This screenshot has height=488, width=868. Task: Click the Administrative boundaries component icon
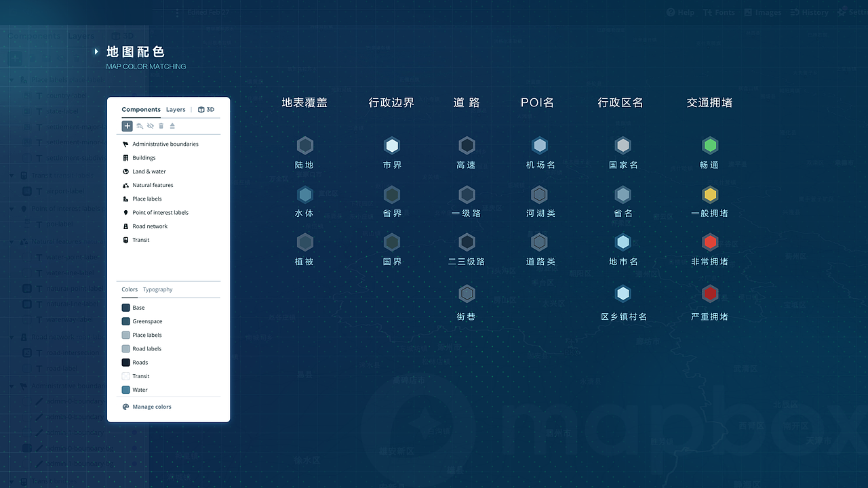pyautogui.click(x=125, y=144)
